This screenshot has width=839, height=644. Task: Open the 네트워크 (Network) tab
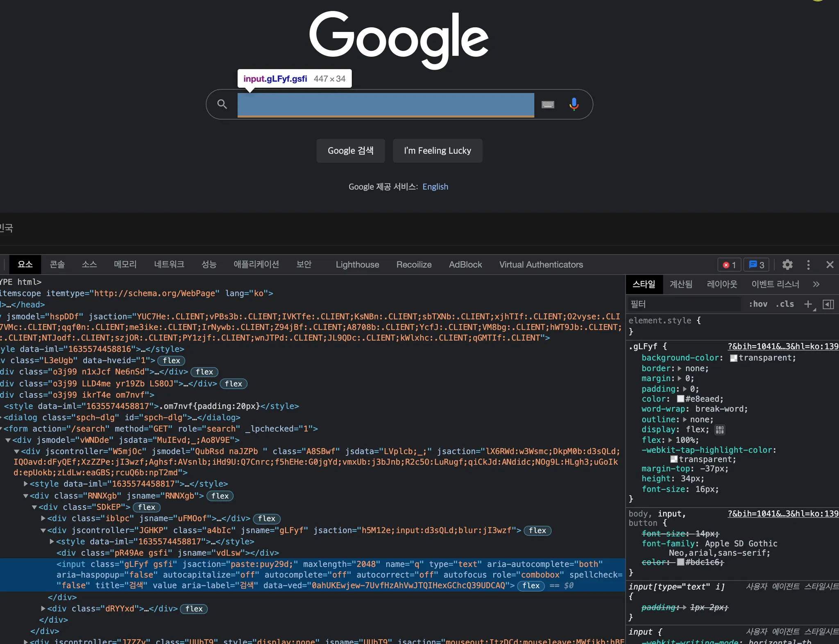(169, 265)
